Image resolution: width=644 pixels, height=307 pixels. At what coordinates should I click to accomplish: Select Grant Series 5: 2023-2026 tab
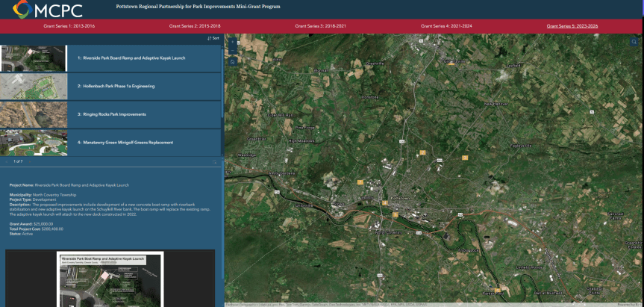[572, 26]
